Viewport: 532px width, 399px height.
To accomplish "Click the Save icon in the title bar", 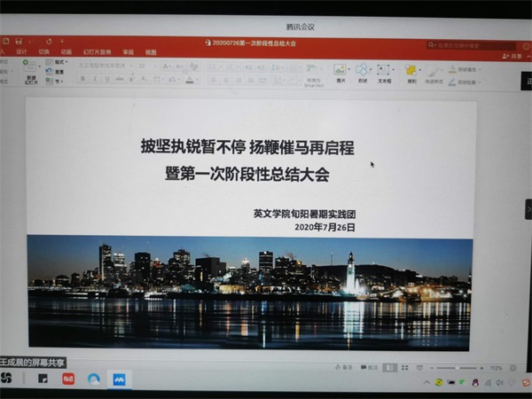I will 19,42.
